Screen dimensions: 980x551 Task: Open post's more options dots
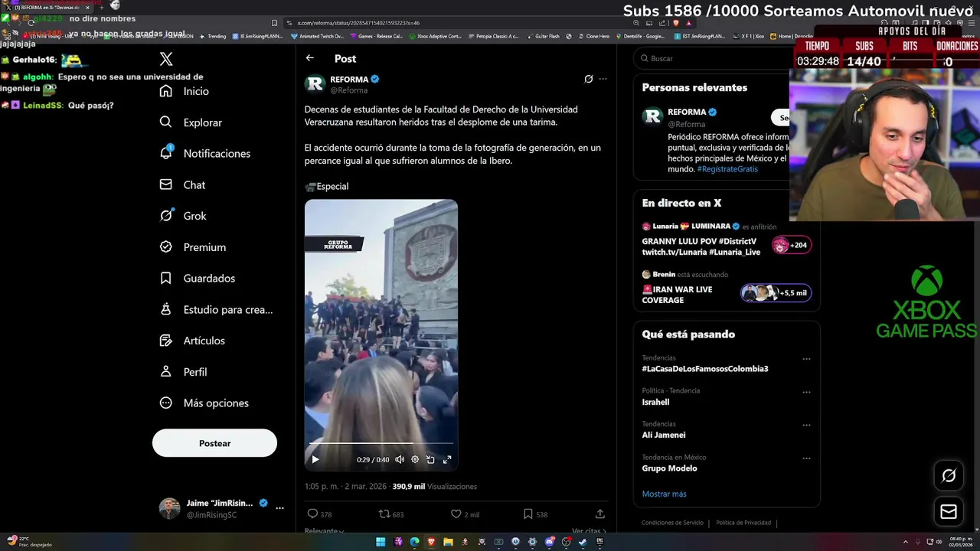point(603,79)
